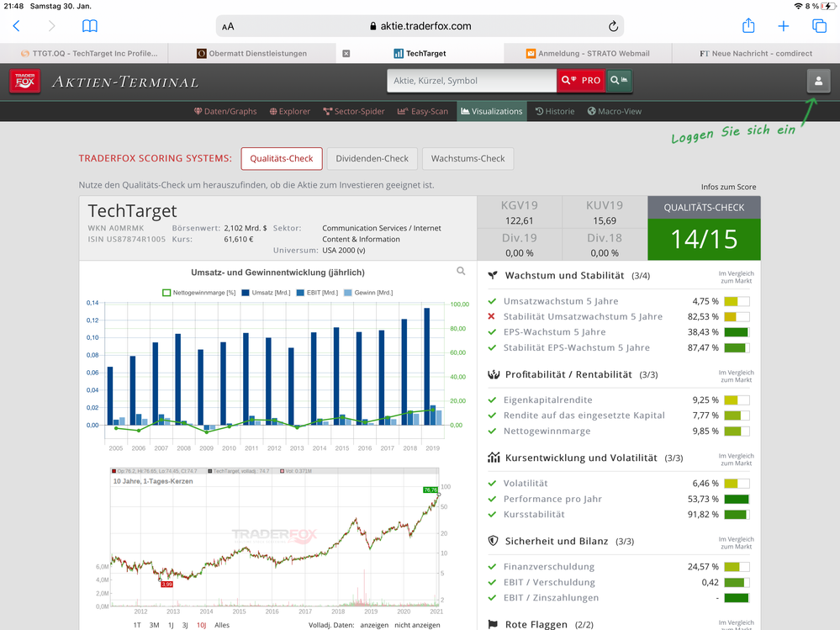This screenshot has width=840, height=630.
Task: Tap the Safari share icon
Action: [x=748, y=26]
